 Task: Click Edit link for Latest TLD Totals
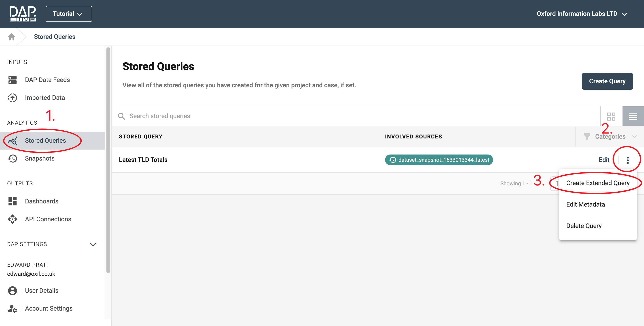tap(604, 160)
